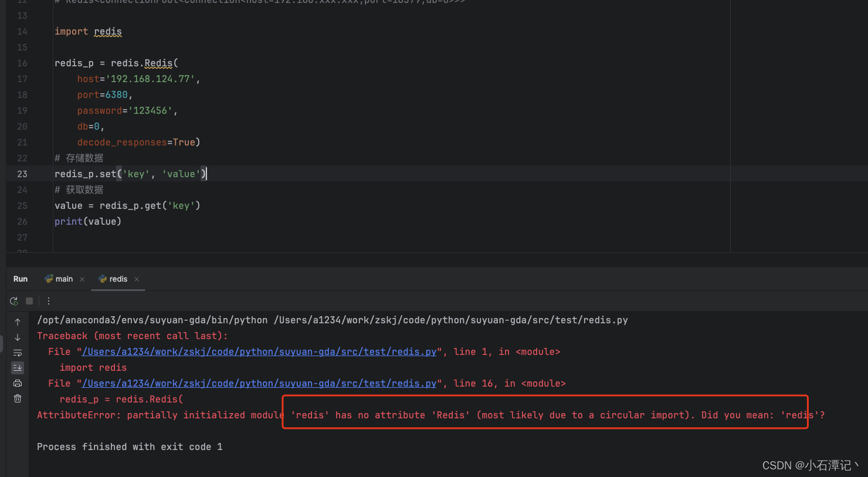868x477 pixels.
Task: Jump up the stack trace
Action: click(18, 322)
